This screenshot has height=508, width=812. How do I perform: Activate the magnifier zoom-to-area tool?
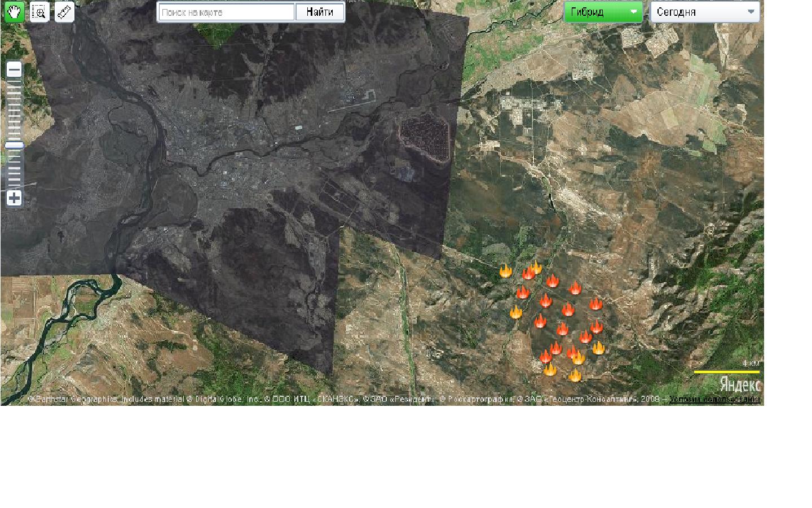tap(39, 12)
